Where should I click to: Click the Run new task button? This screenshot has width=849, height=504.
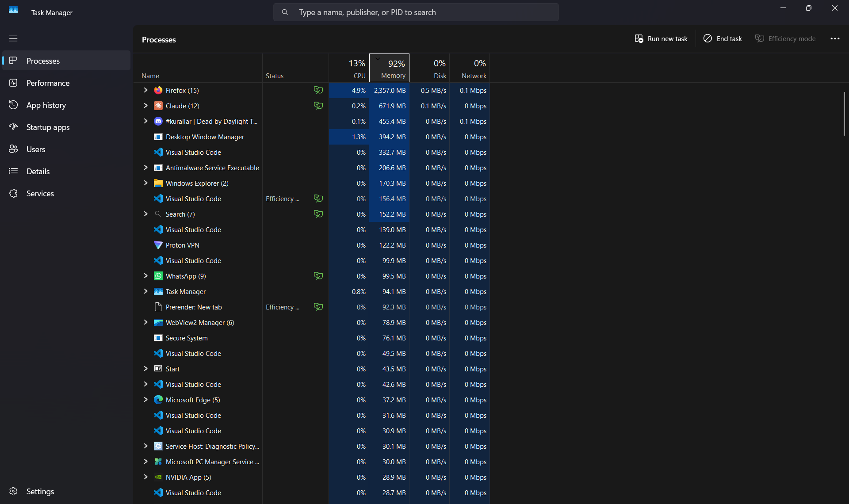[661, 38]
